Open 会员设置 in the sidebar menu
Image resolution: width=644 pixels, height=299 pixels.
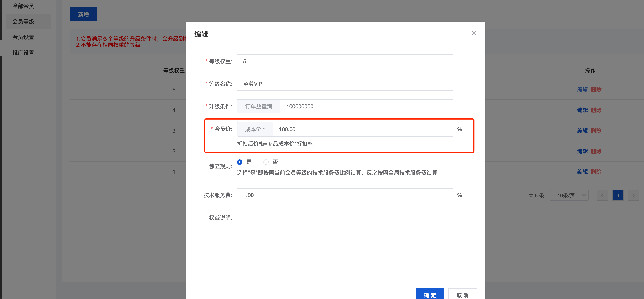(x=23, y=37)
